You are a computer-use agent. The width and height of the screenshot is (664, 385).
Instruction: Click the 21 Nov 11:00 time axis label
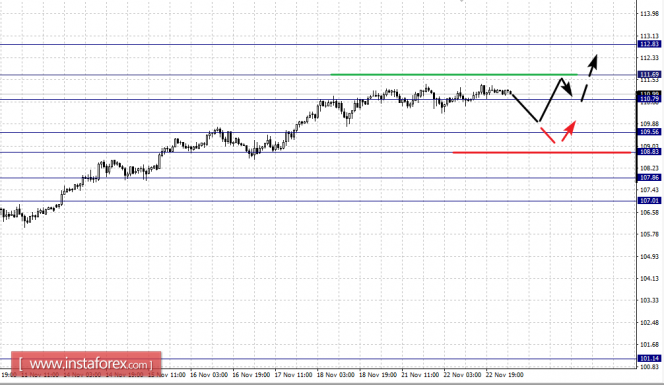coord(420,375)
